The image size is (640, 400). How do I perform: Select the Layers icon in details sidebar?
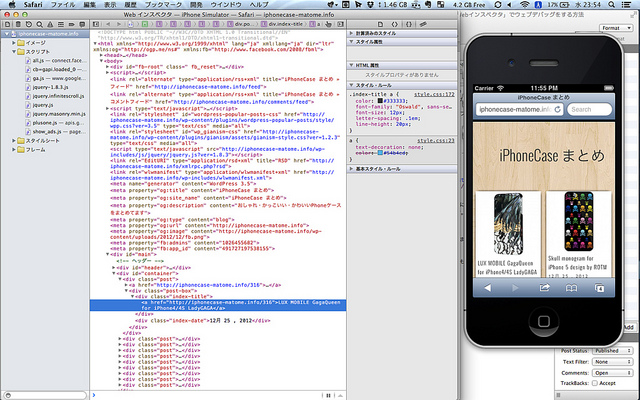coord(423,24)
